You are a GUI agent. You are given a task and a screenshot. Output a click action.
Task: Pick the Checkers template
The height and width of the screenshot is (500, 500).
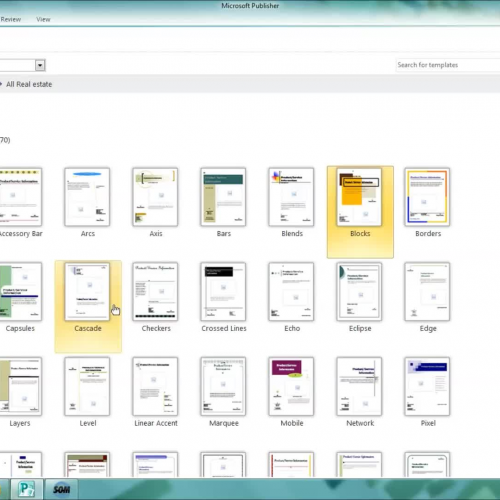pos(155,292)
